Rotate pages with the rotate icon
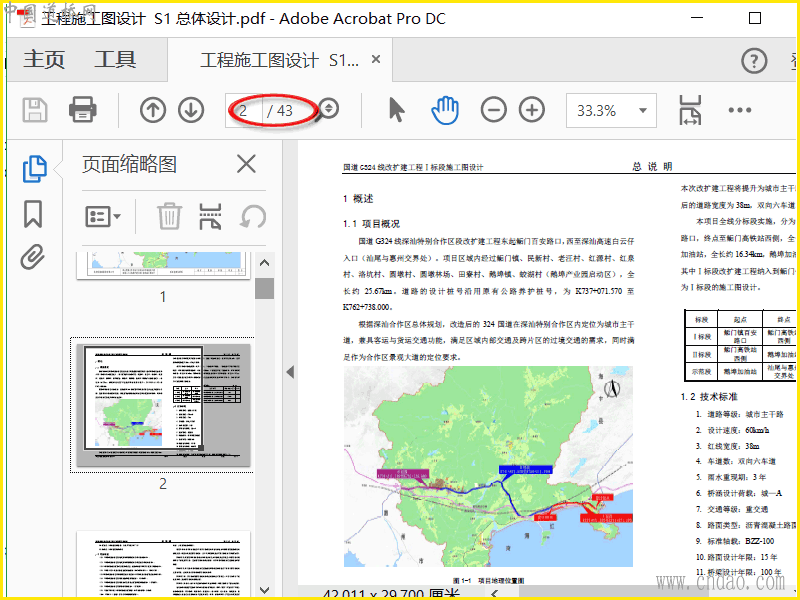Viewport: 800px width, 600px height. [253, 216]
